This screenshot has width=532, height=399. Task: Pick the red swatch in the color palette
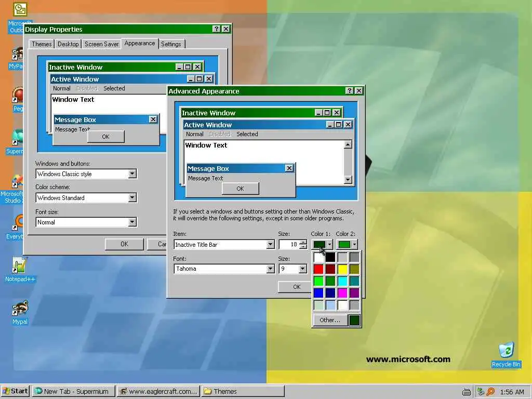tap(318, 270)
